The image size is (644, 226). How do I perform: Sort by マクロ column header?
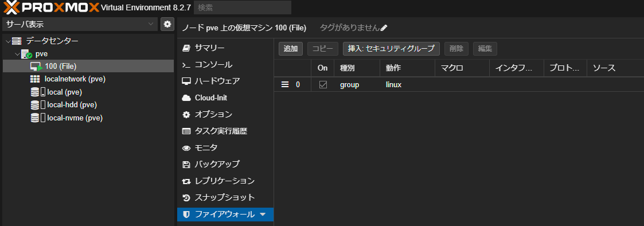(462, 68)
